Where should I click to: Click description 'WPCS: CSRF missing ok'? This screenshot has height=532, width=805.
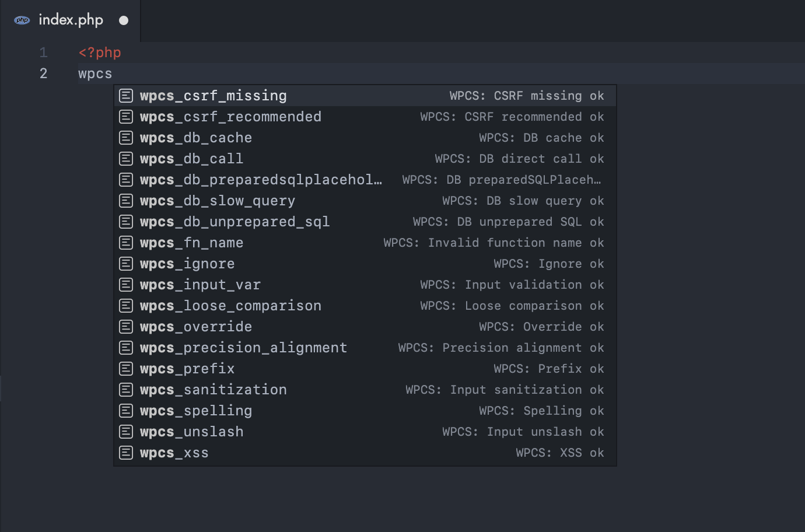(x=527, y=96)
